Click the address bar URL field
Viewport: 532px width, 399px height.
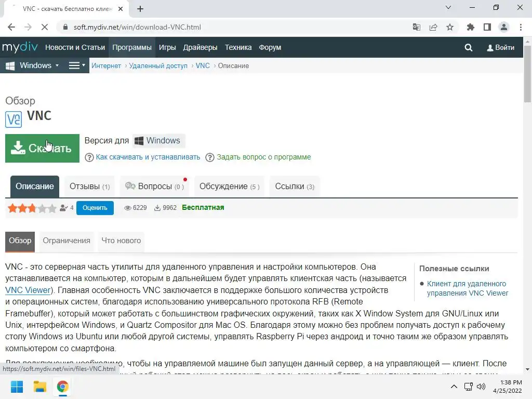(x=234, y=27)
